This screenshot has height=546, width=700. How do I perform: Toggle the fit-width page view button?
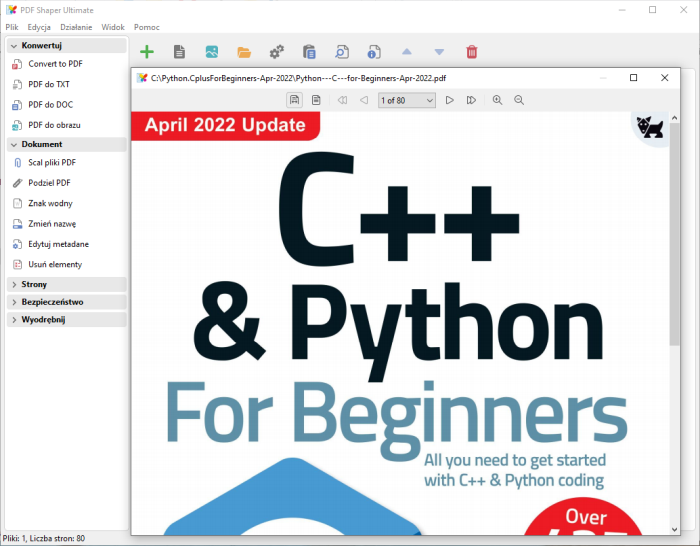point(294,100)
